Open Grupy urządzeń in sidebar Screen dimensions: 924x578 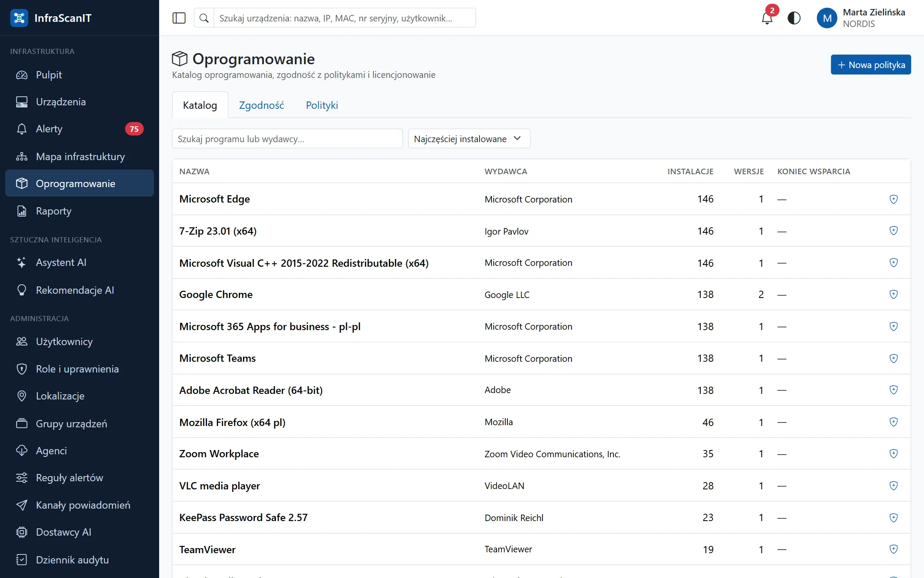point(80,424)
